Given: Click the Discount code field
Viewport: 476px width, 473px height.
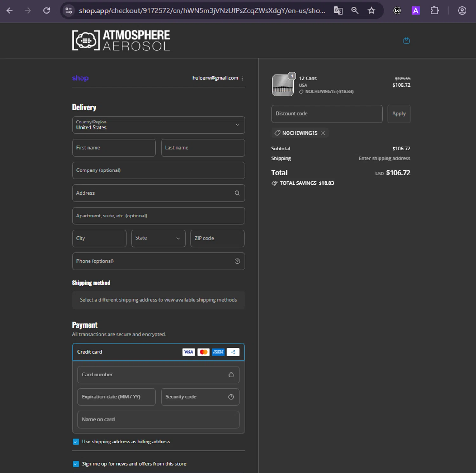Looking at the screenshot, I should coord(327,114).
